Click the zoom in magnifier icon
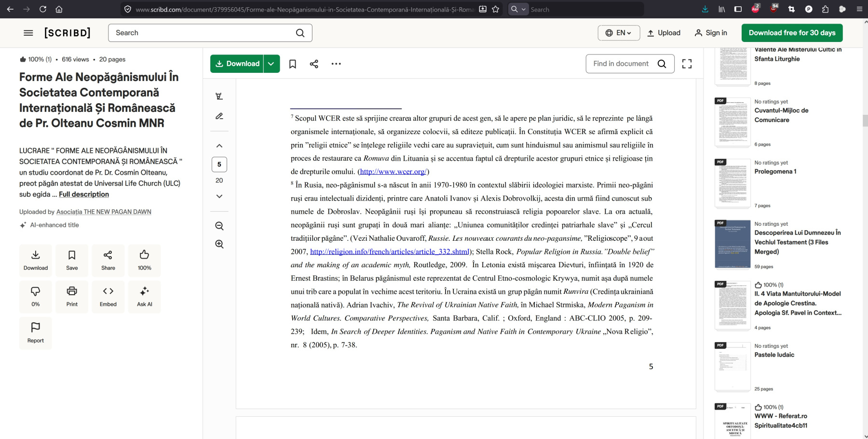Image resolution: width=868 pixels, height=439 pixels. point(219,244)
